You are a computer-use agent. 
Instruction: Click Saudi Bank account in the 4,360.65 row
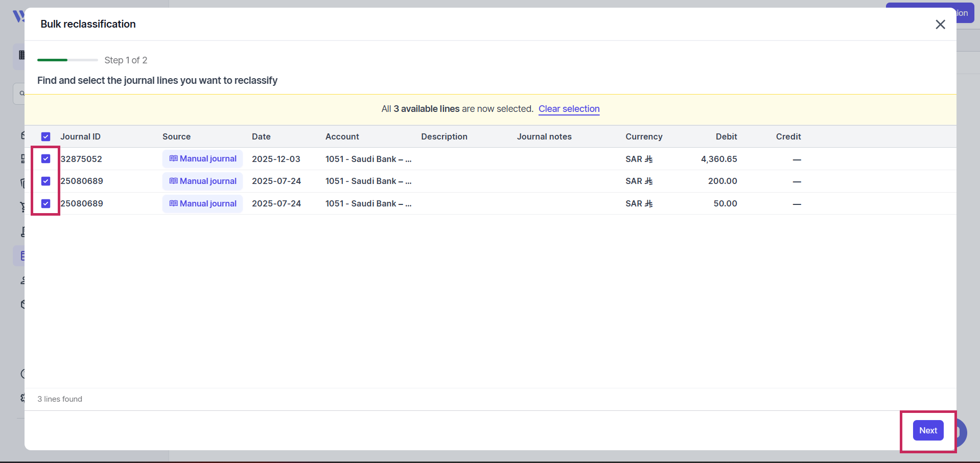tap(368, 159)
